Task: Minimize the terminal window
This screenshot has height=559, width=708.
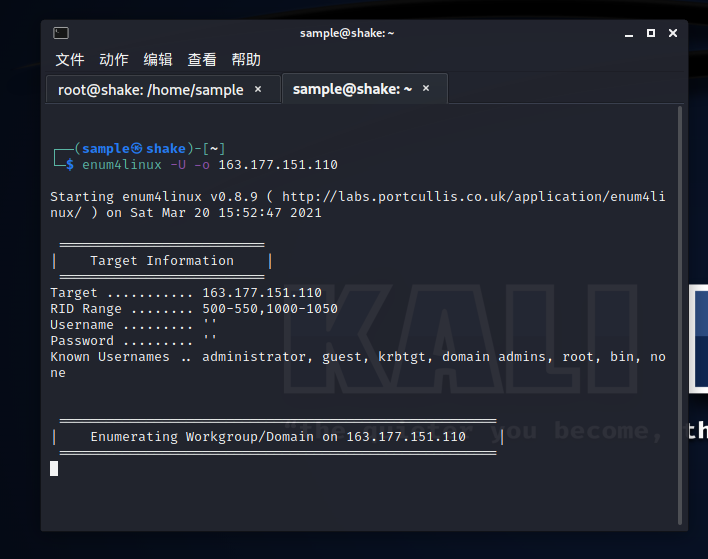Action: click(x=629, y=34)
